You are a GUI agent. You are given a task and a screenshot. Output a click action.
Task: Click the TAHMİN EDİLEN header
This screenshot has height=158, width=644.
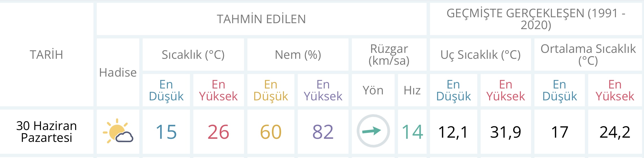[x=261, y=19]
